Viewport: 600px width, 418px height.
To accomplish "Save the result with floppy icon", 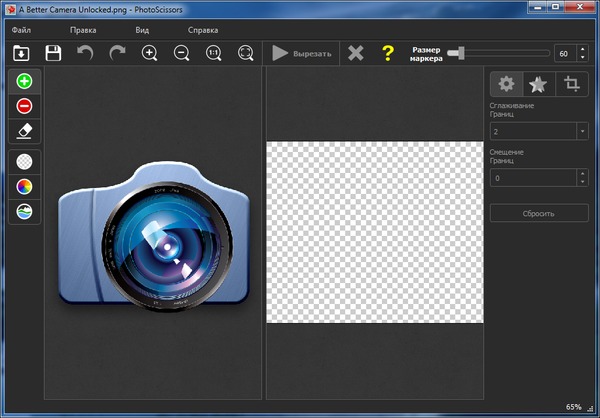I will pos(54,53).
